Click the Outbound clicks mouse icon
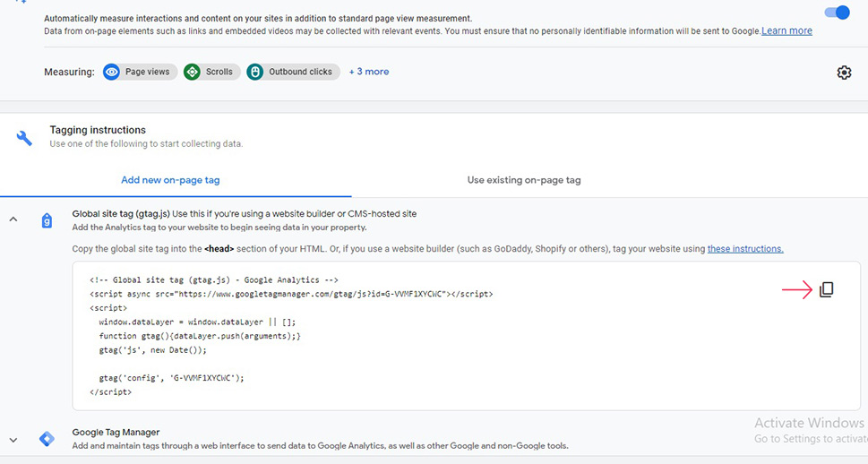 (254, 72)
